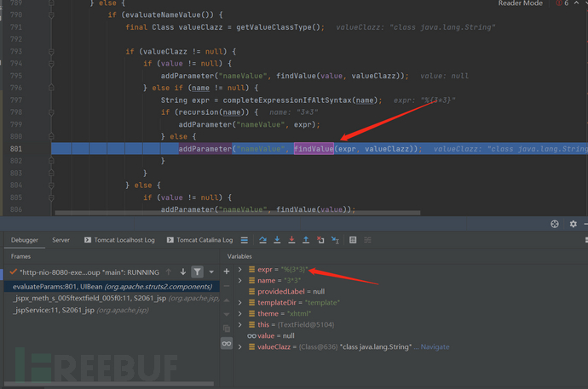Expand the valueClazz variable node
Viewport: 588px width, 389px height.
pyautogui.click(x=240, y=346)
